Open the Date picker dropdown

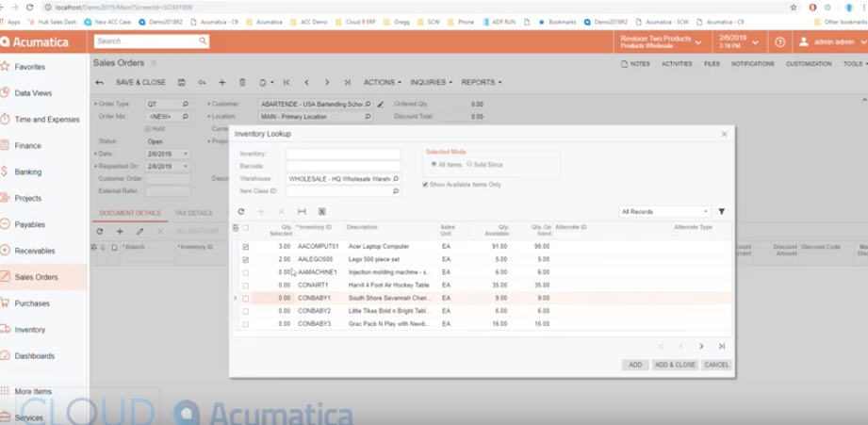tap(186, 154)
